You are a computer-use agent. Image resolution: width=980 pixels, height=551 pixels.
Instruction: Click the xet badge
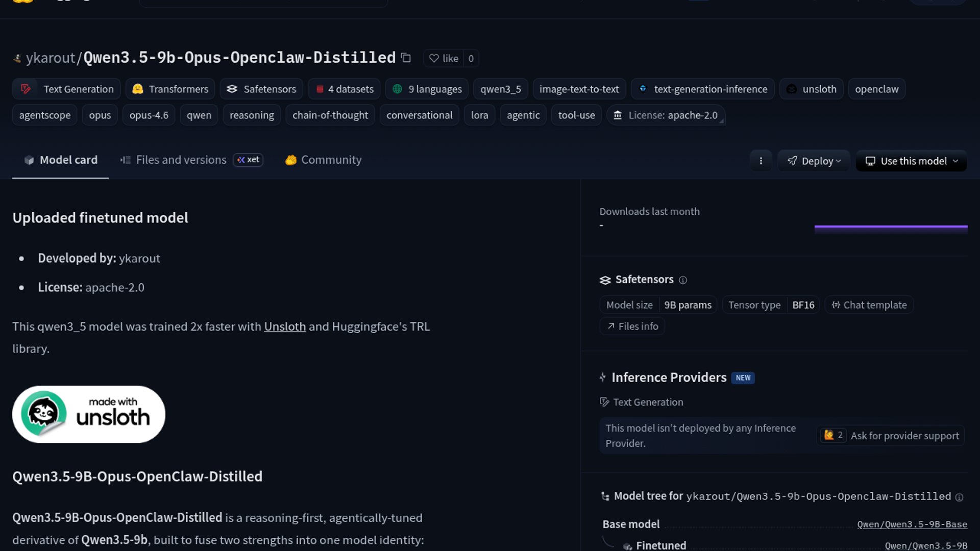pos(248,160)
